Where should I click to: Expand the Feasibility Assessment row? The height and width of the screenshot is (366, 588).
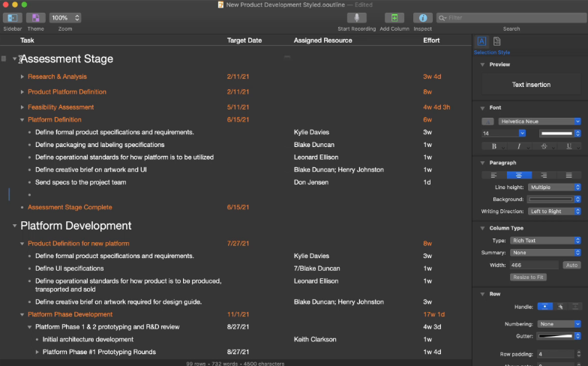tap(22, 107)
